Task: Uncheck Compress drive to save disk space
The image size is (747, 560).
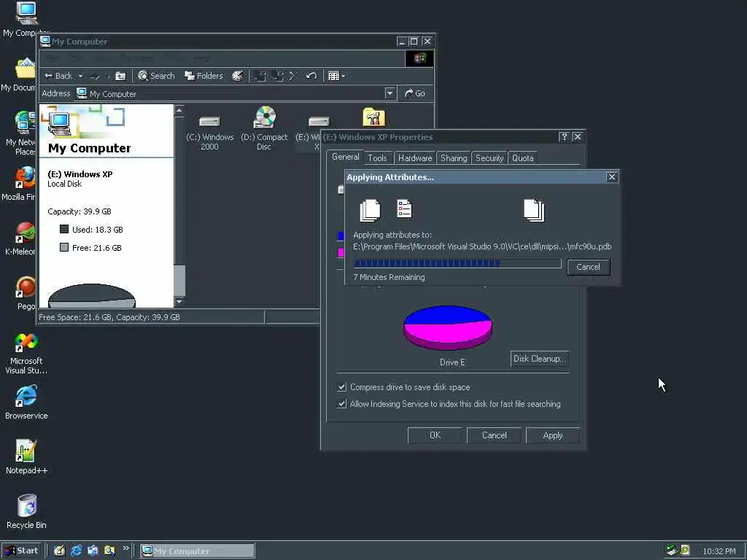Action: pyautogui.click(x=341, y=387)
